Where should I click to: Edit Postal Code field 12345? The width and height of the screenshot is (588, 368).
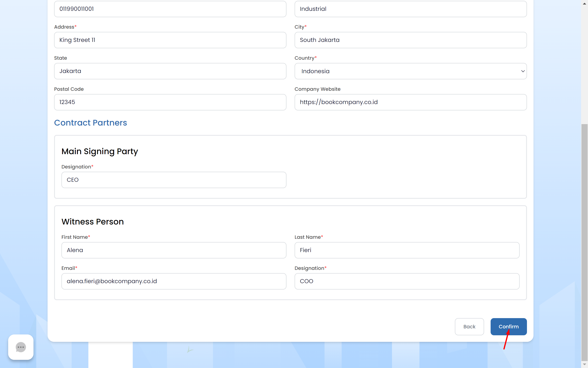[x=170, y=102]
